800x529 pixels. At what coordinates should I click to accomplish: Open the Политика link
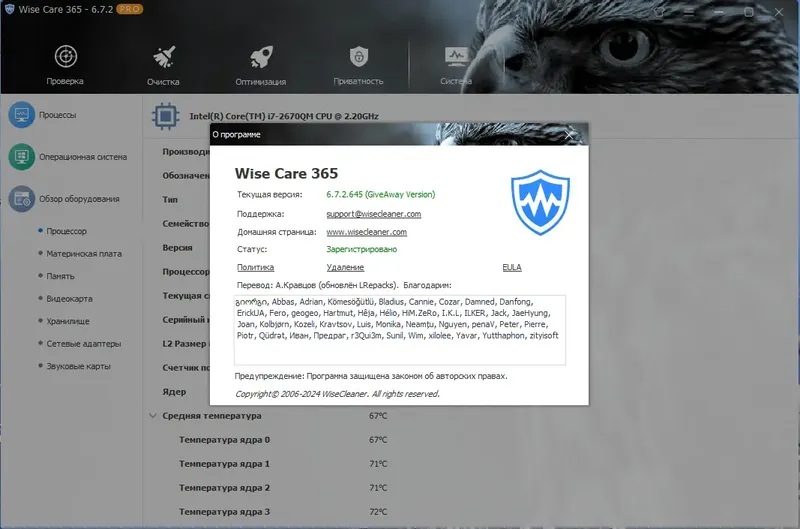click(x=255, y=267)
